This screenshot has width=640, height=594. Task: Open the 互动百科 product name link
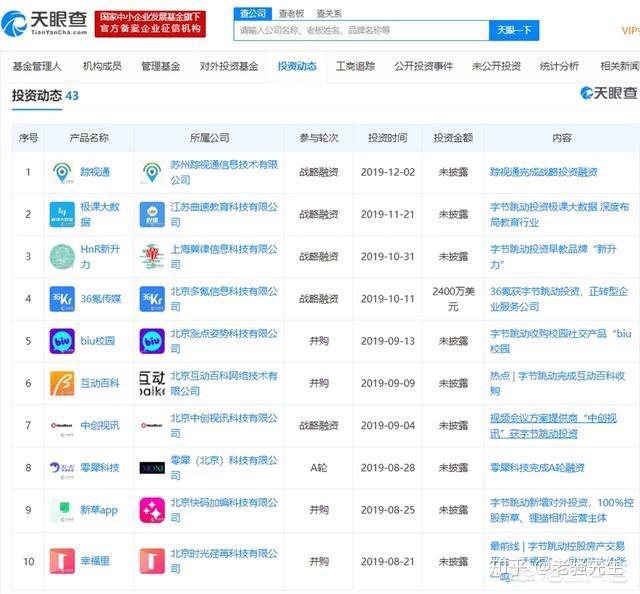[100, 383]
